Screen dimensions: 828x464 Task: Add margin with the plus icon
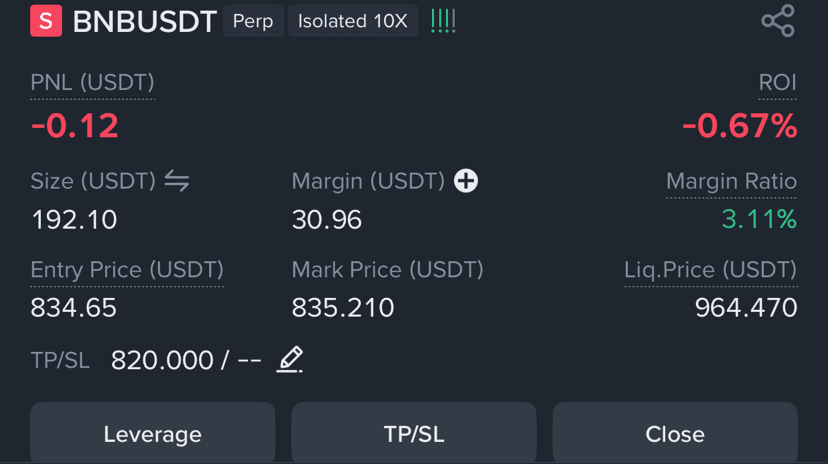click(x=466, y=181)
